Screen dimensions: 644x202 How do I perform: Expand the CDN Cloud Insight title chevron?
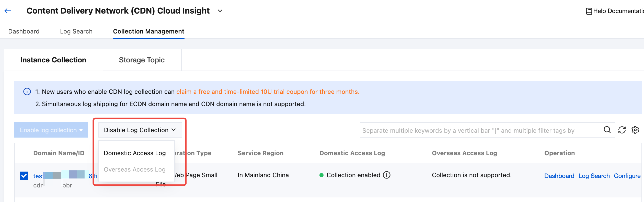coord(220,11)
